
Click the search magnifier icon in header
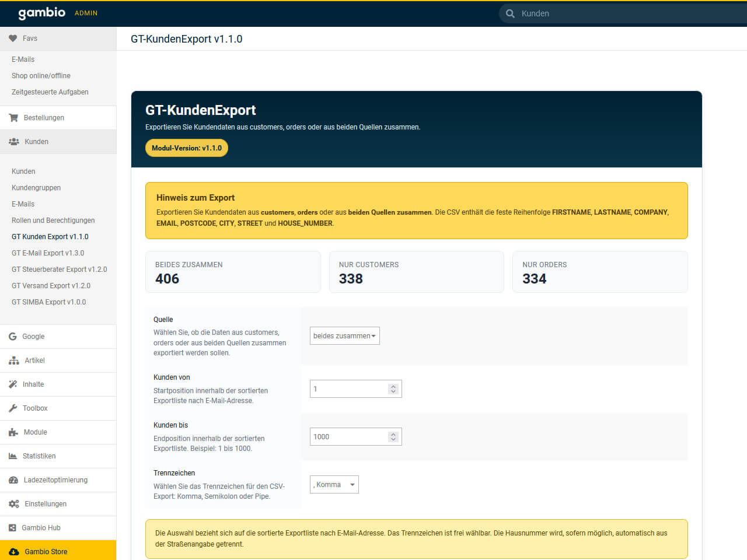tap(510, 13)
